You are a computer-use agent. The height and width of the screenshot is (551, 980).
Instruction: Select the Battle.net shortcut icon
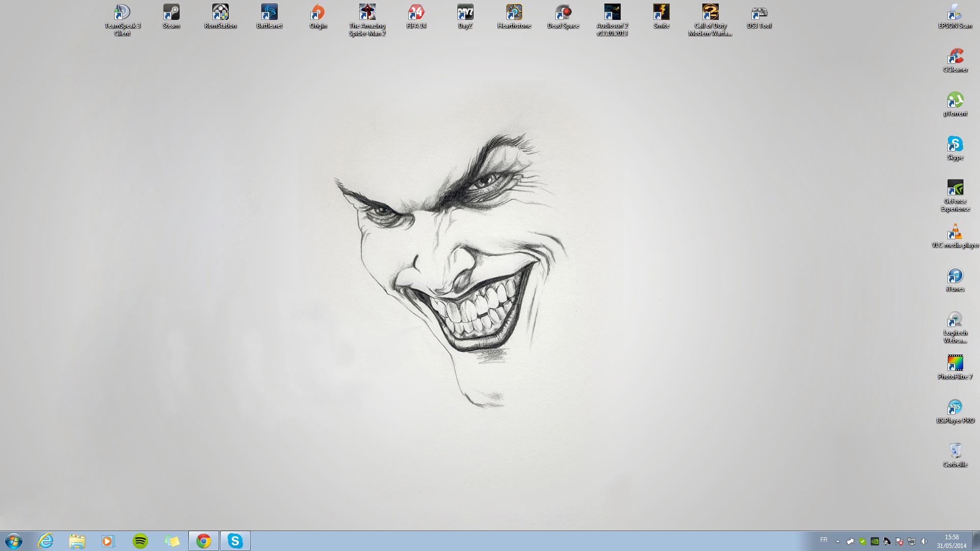coord(269,16)
